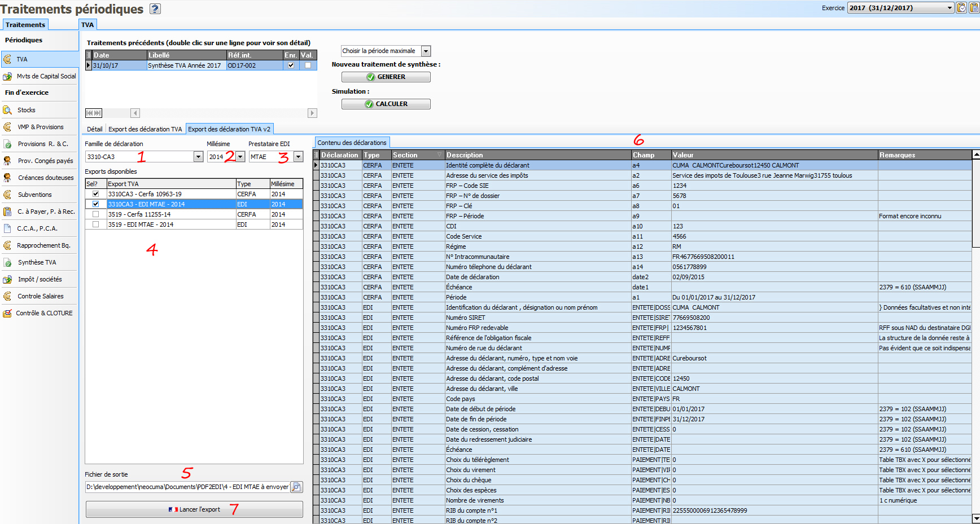Click the C.C.A., P.C.A. document icon

click(x=7, y=228)
